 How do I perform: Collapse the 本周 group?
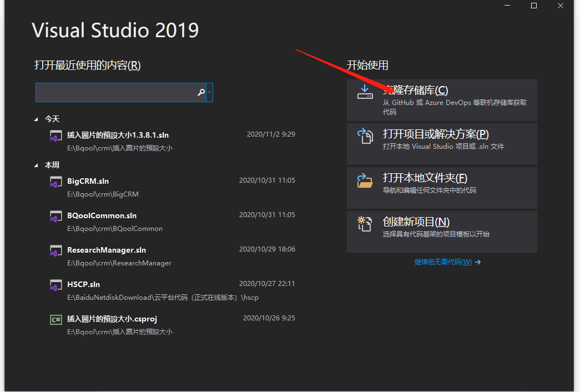coord(37,165)
